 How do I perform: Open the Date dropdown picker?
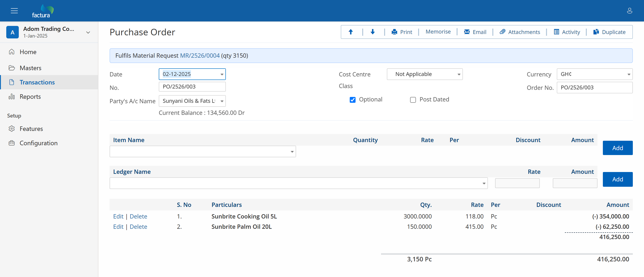click(222, 74)
